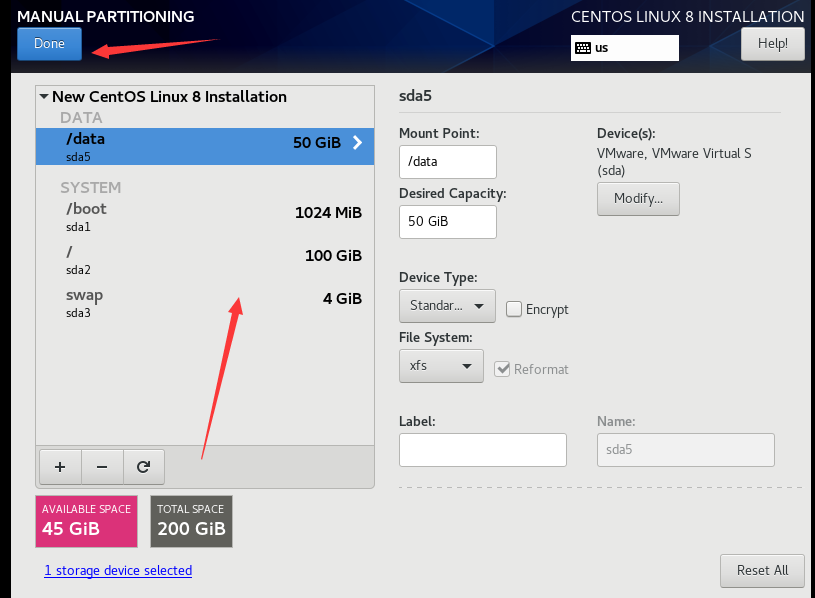
Task: Select the root / sda2 partition
Action: coord(205,260)
